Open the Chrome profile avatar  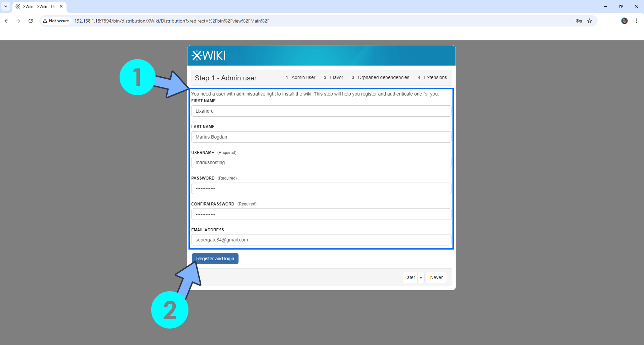[625, 21]
